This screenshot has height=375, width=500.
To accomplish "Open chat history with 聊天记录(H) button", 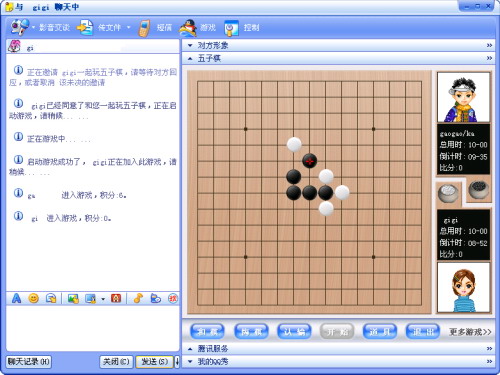I will coord(29,362).
